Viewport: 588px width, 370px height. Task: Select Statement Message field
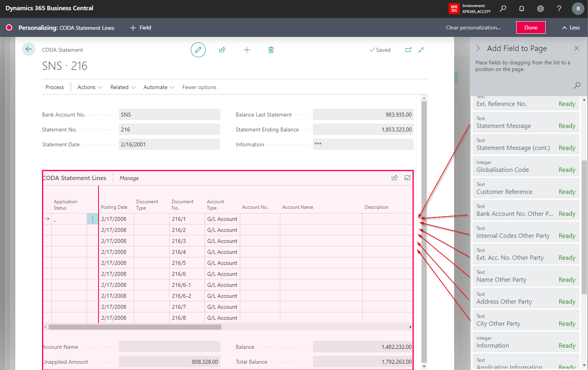(x=526, y=122)
